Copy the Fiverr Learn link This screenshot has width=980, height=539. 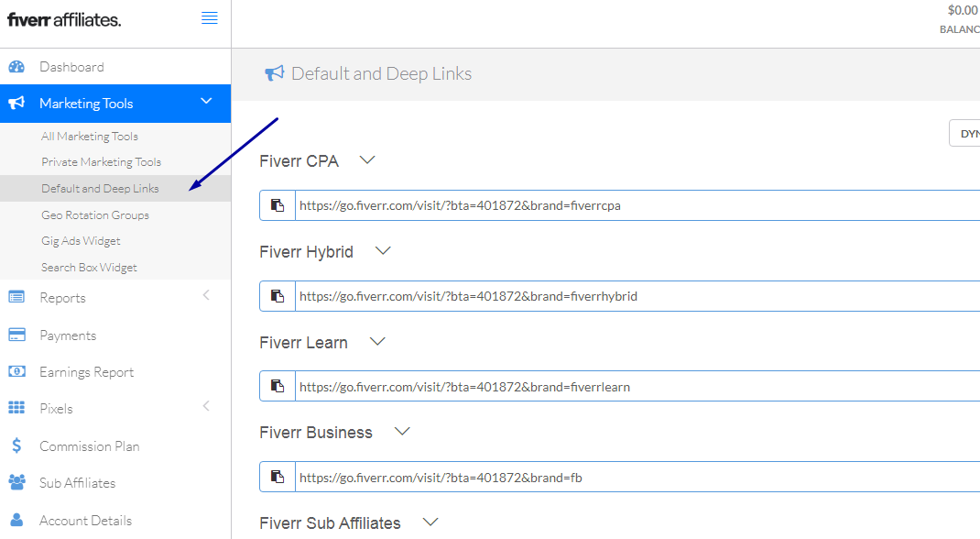278,386
